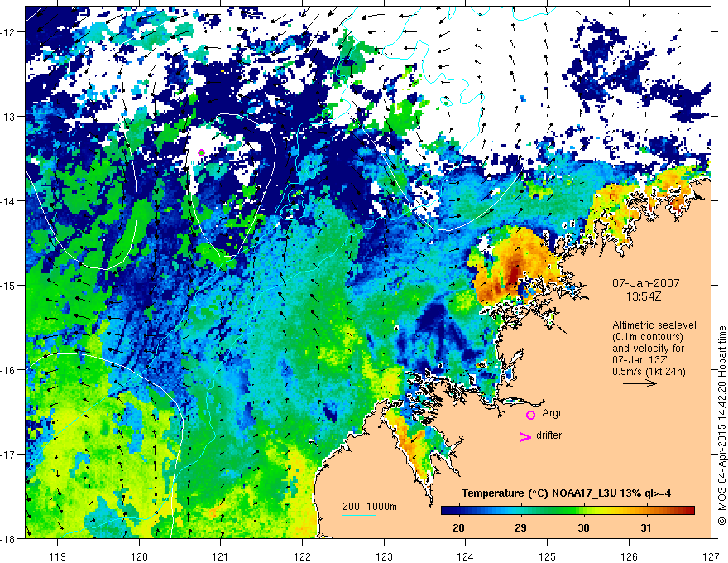The width and height of the screenshot is (728, 563).
Task: Click the temperature color bar
Action: click(568, 510)
